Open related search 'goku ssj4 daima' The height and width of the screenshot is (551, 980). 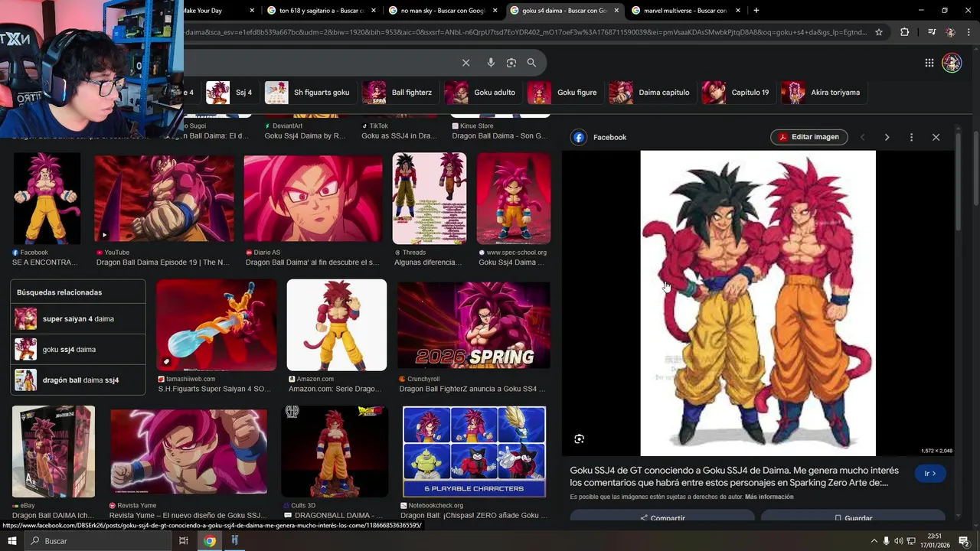(78, 349)
